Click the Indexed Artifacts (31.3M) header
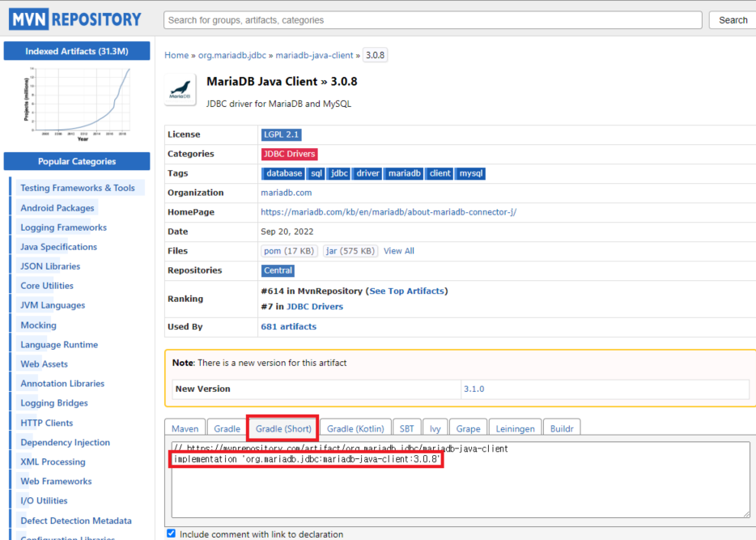This screenshot has width=756, height=540. pyautogui.click(x=77, y=51)
